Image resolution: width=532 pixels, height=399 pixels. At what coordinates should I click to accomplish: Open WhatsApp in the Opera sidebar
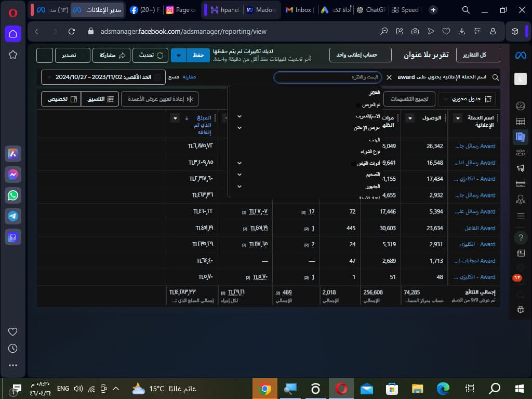[x=13, y=195]
